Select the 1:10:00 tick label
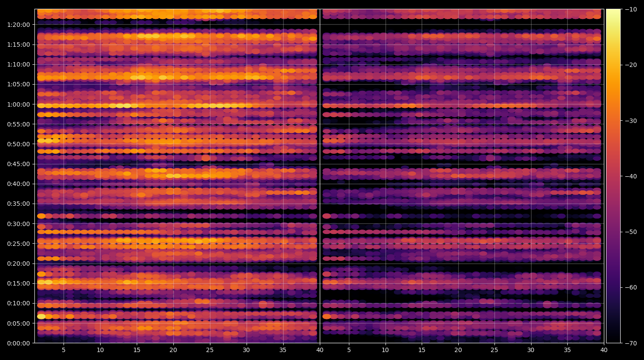The width and height of the screenshot is (644, 360). [x=19, y=64]
